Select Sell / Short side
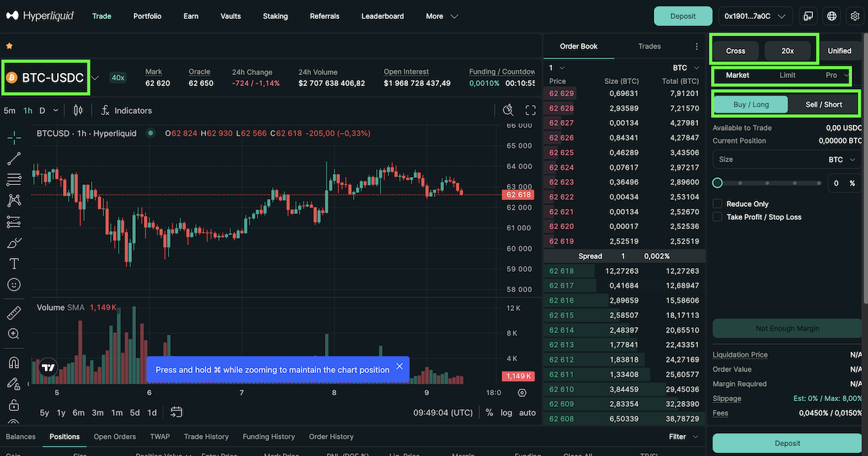 click(824, 104)
